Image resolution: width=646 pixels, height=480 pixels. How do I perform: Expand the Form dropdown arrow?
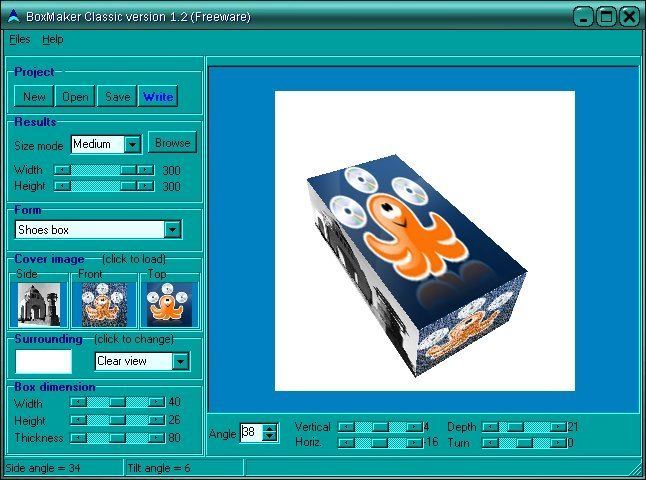tap(172, 229)
